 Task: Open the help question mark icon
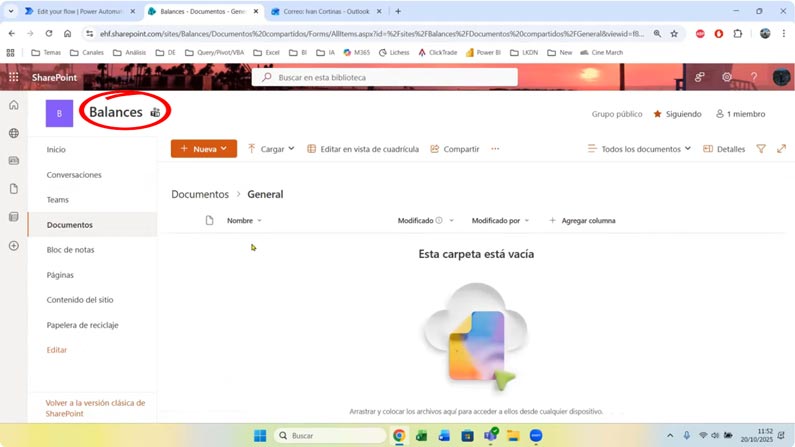(x=754, y=77)
